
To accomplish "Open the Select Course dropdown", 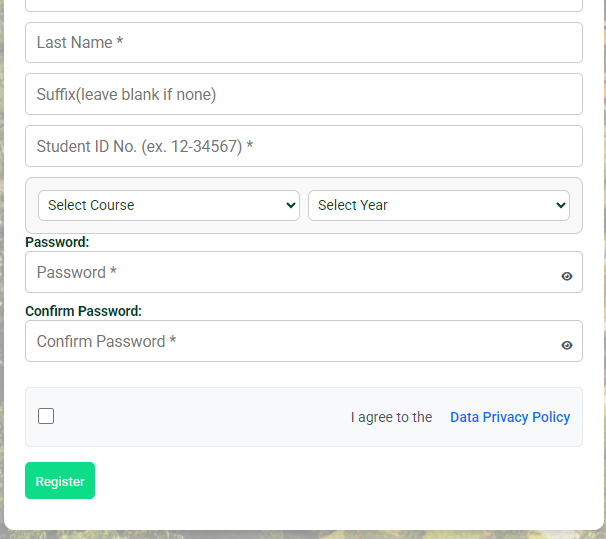I will tap(169, 205).
